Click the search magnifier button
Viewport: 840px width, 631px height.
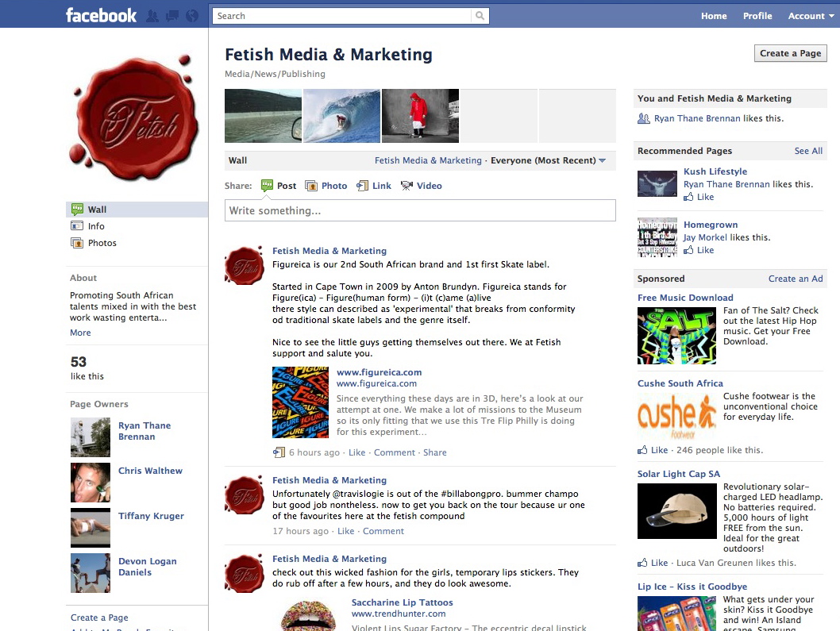[x=480, y=16]
